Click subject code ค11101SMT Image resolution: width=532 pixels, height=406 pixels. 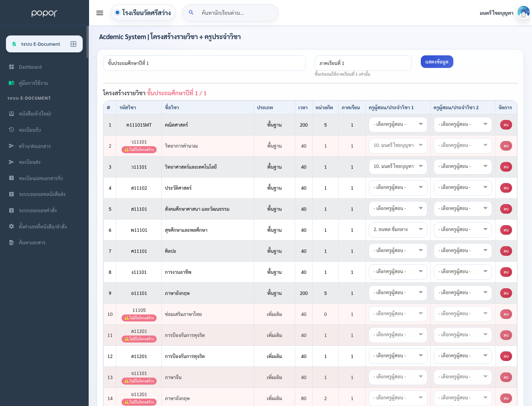coord(139,125)
